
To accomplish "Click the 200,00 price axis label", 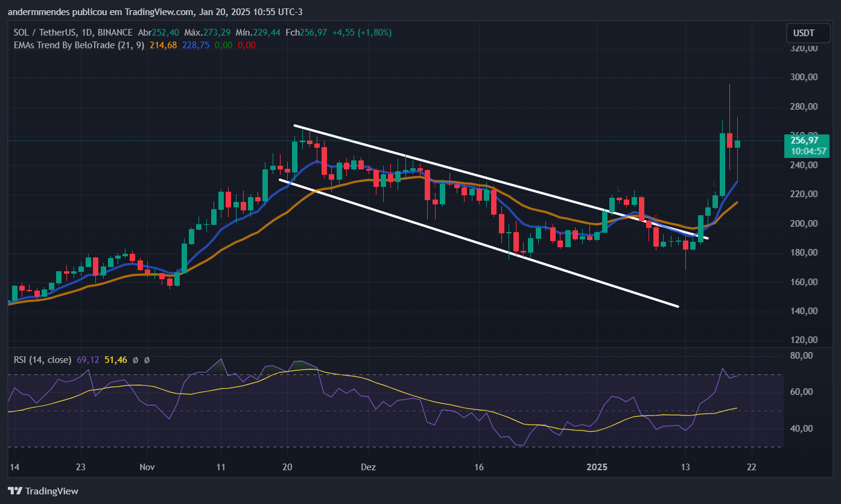I will tap(804, 224).
